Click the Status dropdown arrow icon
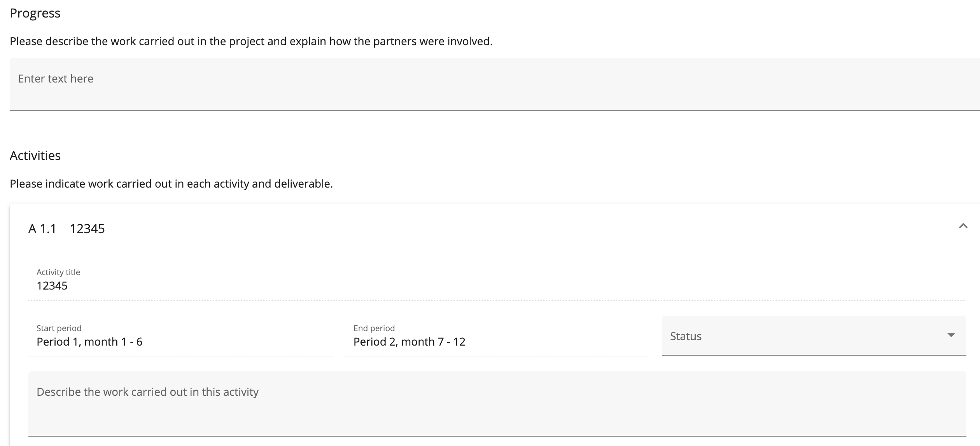This screenshot has height=446, width=980. pos(951,335)
